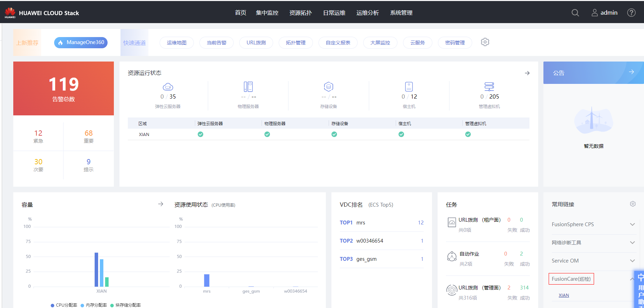
Task: Open XIAN link under FusionCare
Action: [564, 295]
